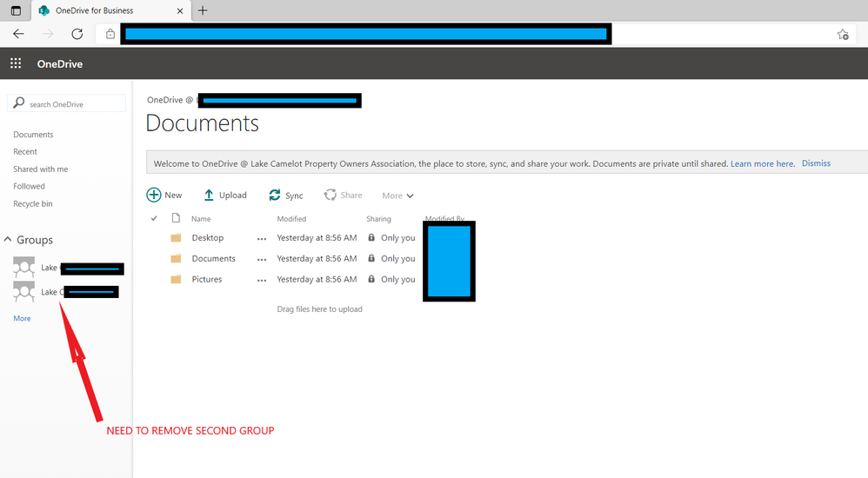Sort by the Modified column header
Image resolution: width=868 pixels, height=478 pixels.
291,219
